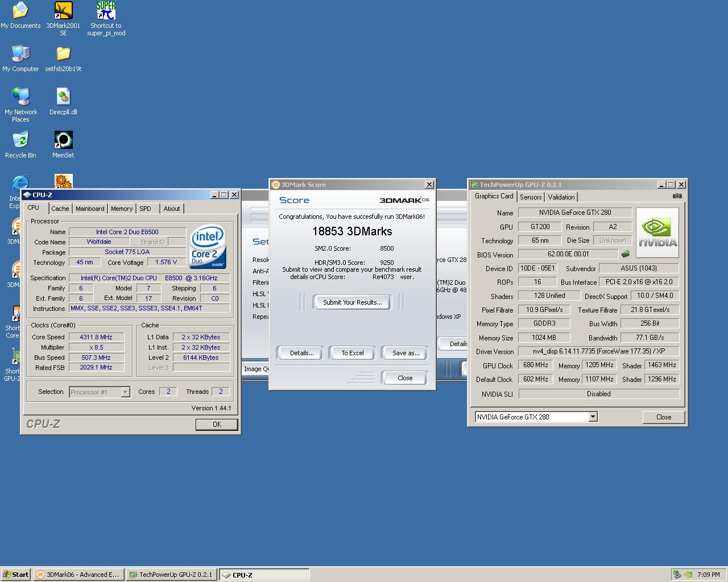Click the Level 2 cache value 6144 KBytes

[201, 357]
